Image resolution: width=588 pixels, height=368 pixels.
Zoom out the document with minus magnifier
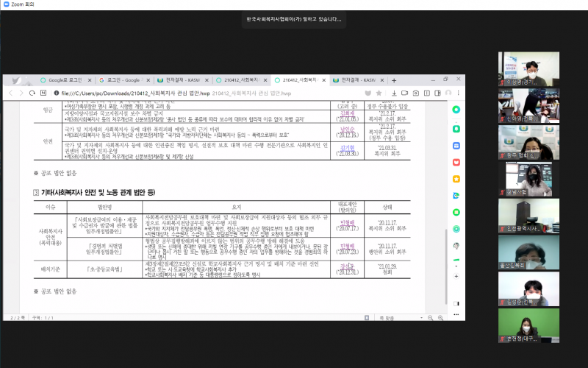pos(431,318)
